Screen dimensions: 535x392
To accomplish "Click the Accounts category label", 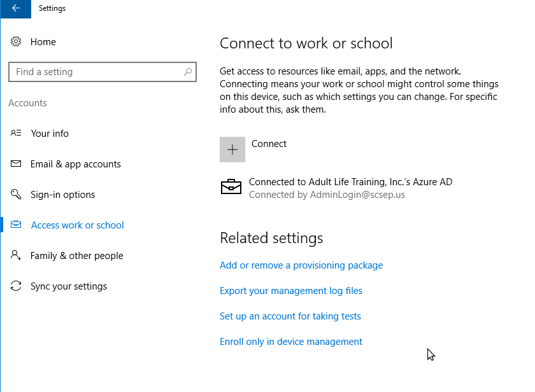I will (x=27, y=103).
